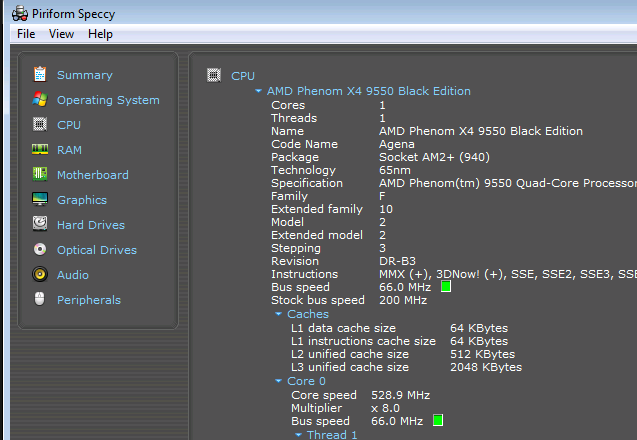
Task: Click the Summary clipboard icon
Action: coord(40,74)
